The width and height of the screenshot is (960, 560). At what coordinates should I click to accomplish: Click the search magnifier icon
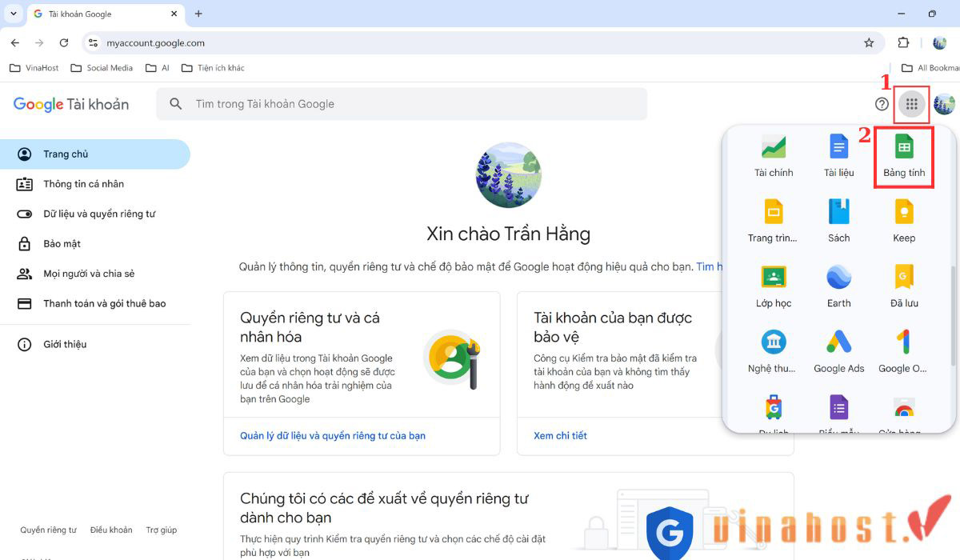point(176,104)
